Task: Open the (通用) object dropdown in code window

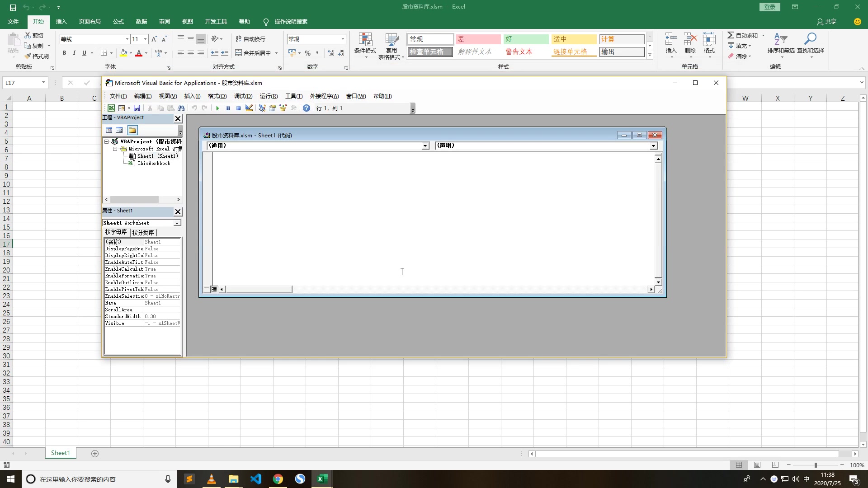Action: pyautogui.click(x=425, y=146)
